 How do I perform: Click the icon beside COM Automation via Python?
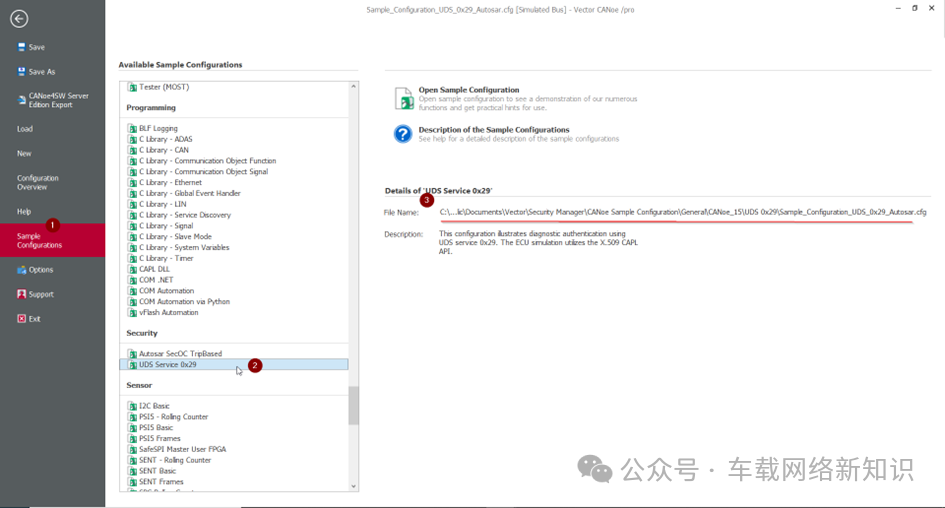tap(133, 302)
